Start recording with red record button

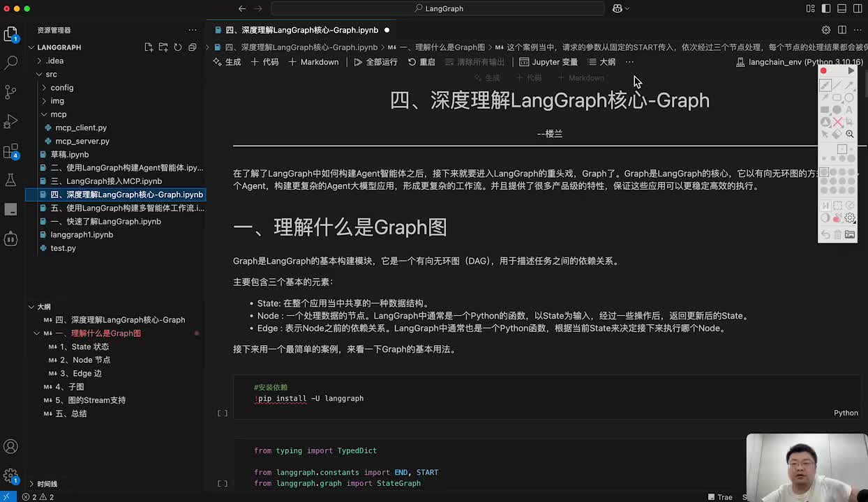point(824,71)
